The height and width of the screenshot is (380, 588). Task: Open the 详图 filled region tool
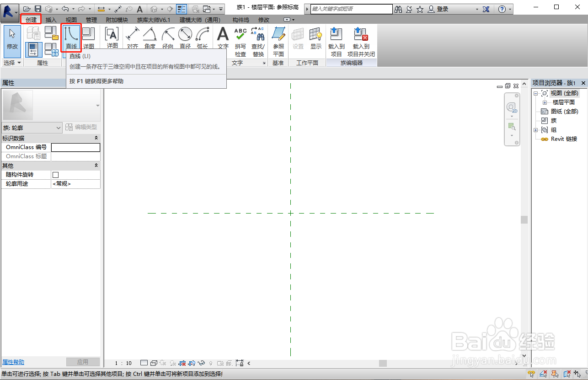tap(89, 37)
